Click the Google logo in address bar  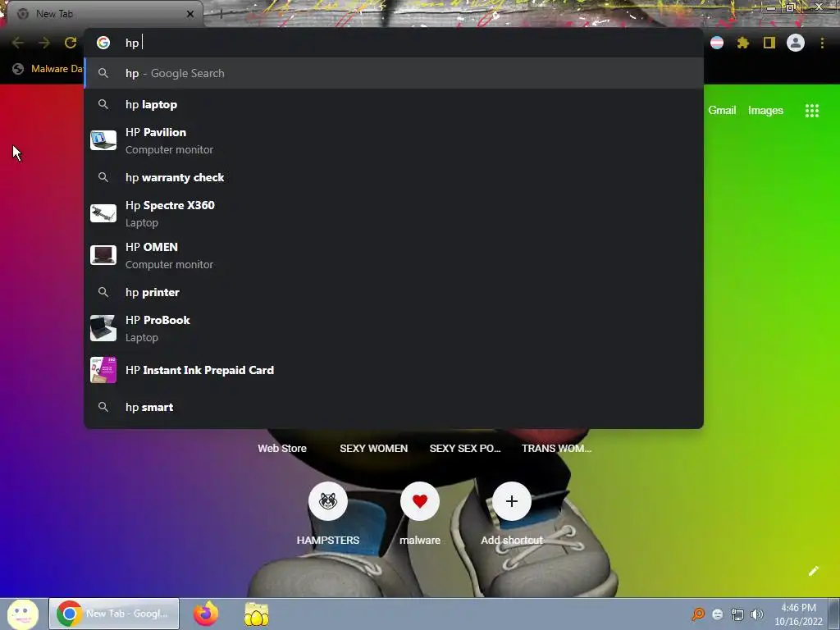[103, 43]
